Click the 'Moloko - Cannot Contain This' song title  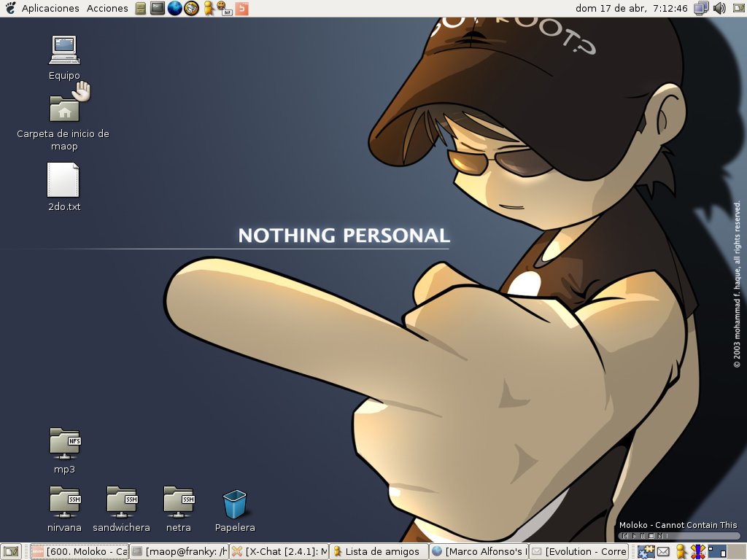click(x=678, y=525)
